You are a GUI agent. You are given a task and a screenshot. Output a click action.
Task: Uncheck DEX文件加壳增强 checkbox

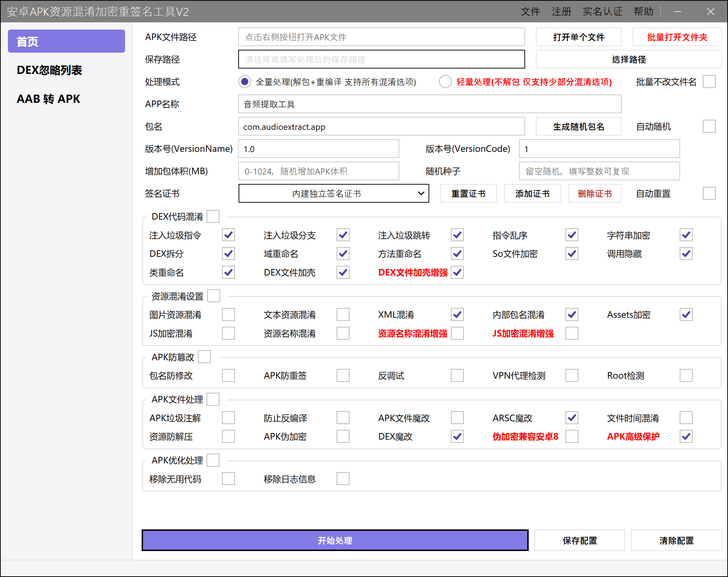pos(457,272)
